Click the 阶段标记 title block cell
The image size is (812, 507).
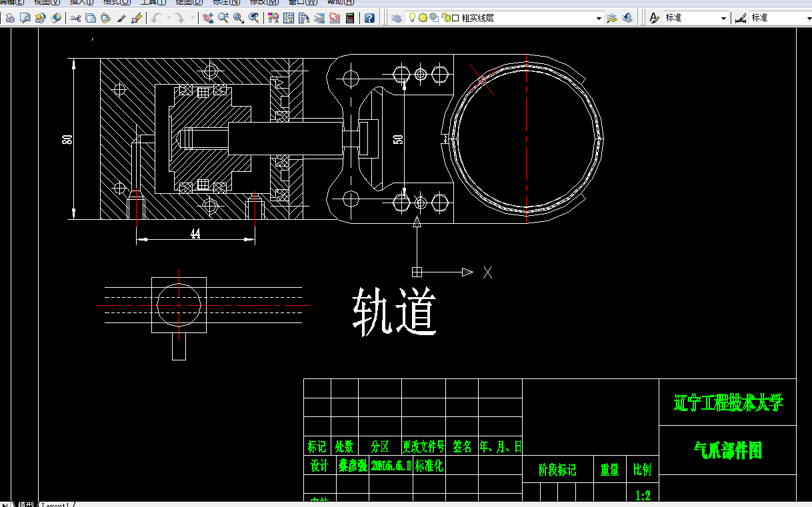pos(557,470)
